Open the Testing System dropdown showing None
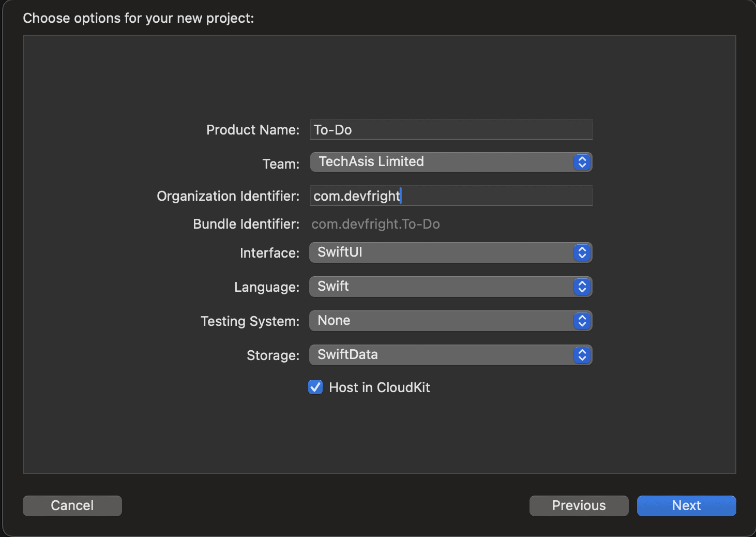The height and width of the screenshot is (537, 756). pyautogui.click(x=450, y=321)
